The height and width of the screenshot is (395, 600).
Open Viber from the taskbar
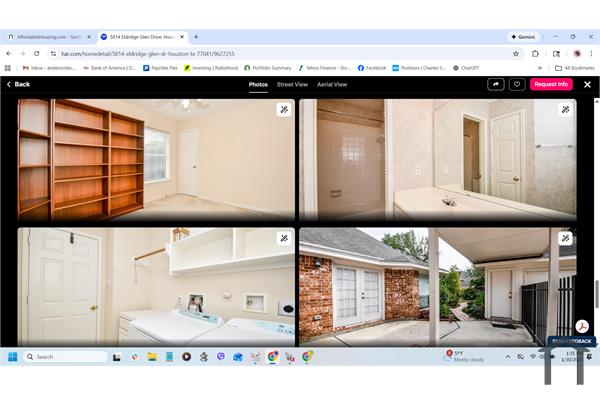point(221,357)
